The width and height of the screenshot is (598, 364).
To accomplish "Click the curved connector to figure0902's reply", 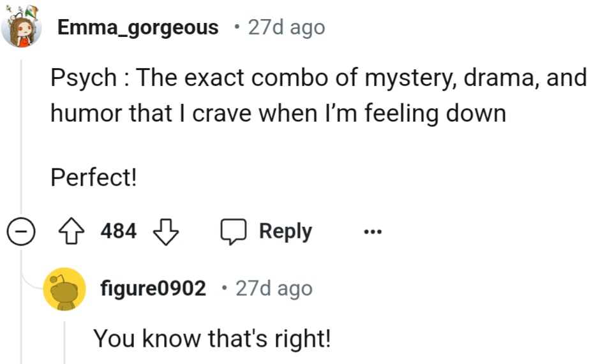I will tap(31, 280).
